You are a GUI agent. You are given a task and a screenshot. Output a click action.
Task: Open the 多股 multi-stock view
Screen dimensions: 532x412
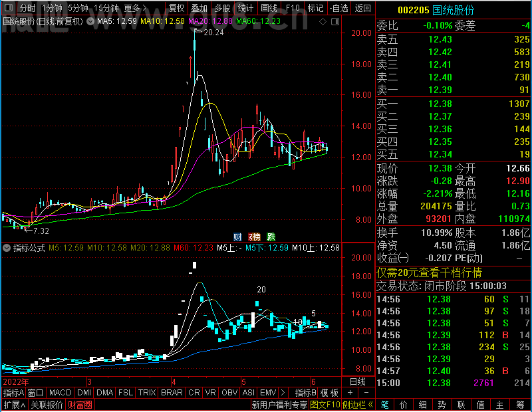click(x=222, y=8)
